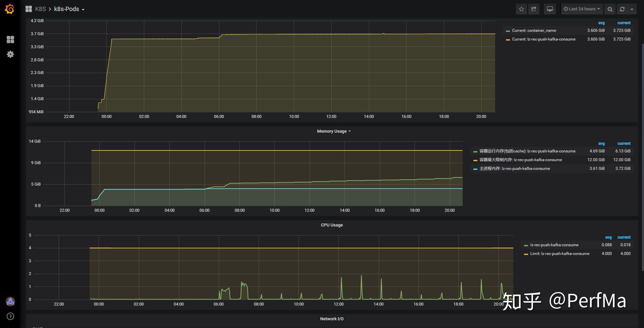Screen dimensions: 644x328
Task: Sort Memory Usage legend by avg column
Action: tap(601, 143)
